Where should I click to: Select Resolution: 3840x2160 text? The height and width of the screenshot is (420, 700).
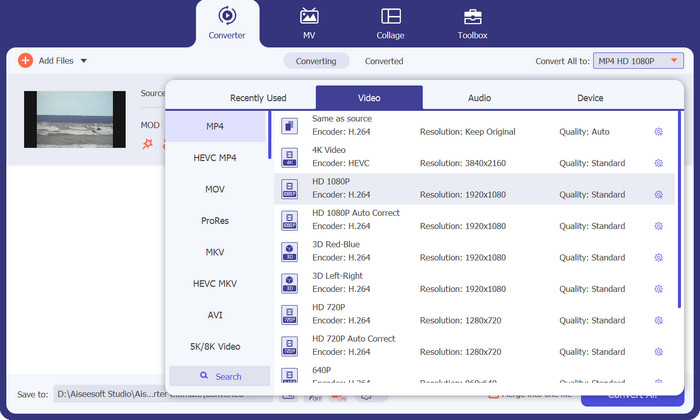point(463,163)
